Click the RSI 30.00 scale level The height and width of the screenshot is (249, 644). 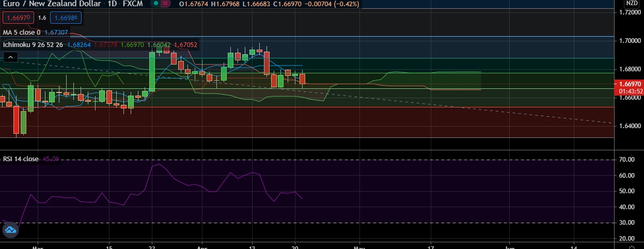click(626, 223)
